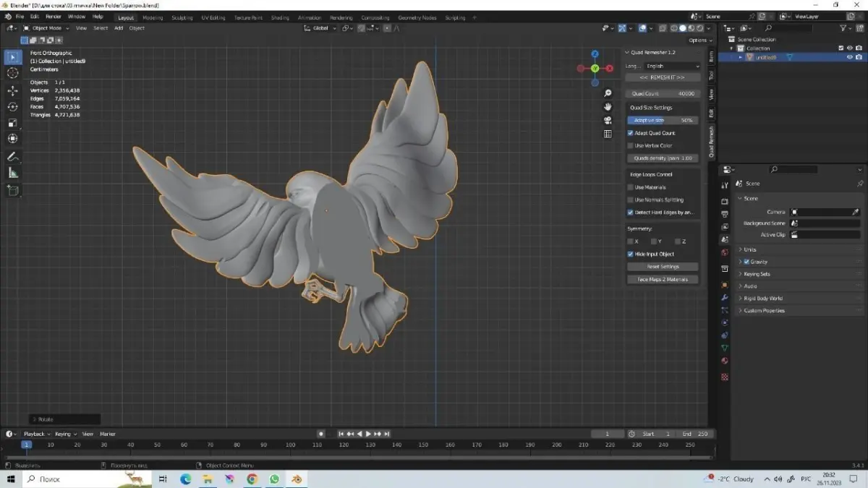Viewport: 868px width, 488px height.
Task: Click the Blender taskbar icon
Action: 297,479
